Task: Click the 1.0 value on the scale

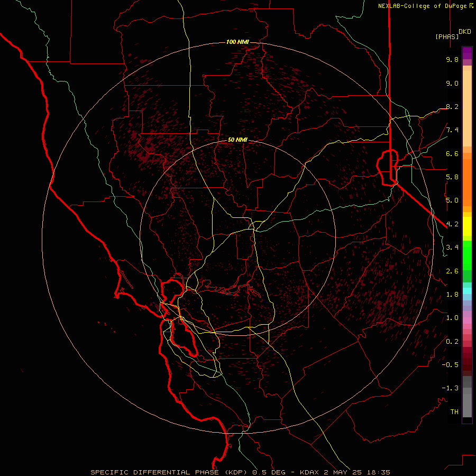Action: click(452, 318)
